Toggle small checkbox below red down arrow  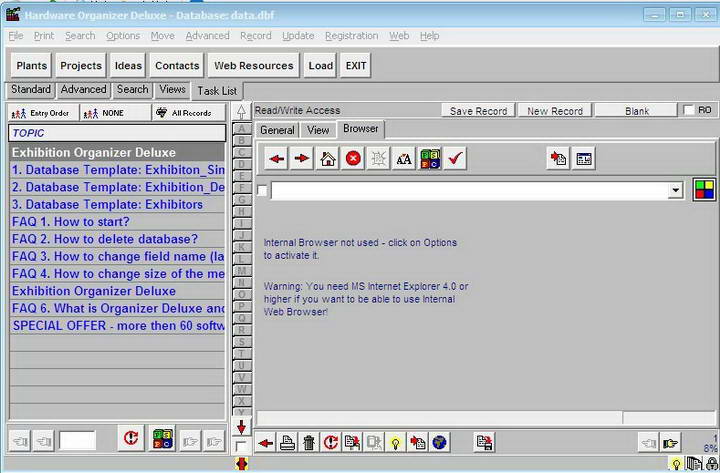click(x=241, y=446)
